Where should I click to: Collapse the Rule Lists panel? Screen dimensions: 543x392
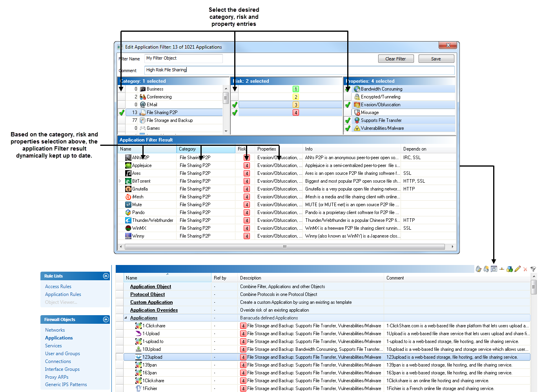click(x=106, y=276)
